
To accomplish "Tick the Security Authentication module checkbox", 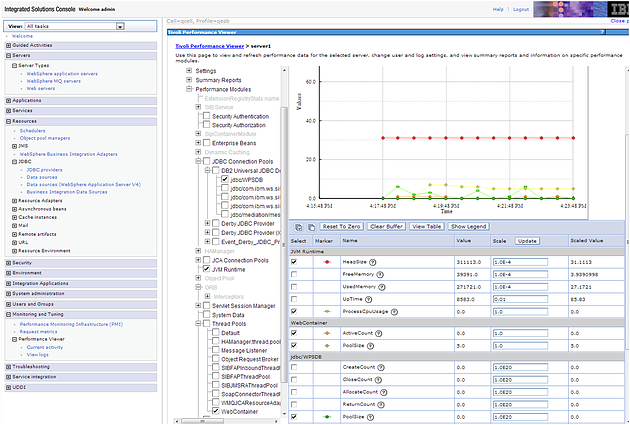I will coord(206,116).
